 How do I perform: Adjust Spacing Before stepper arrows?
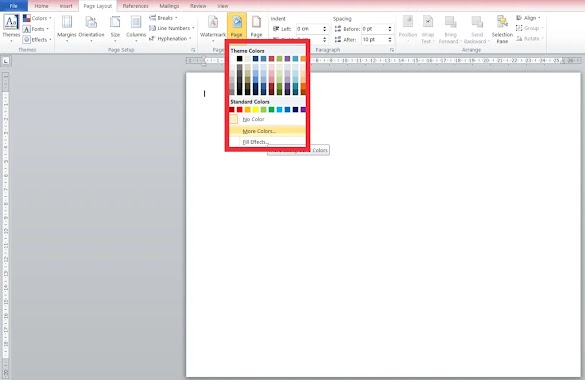[x=390, y=29]
